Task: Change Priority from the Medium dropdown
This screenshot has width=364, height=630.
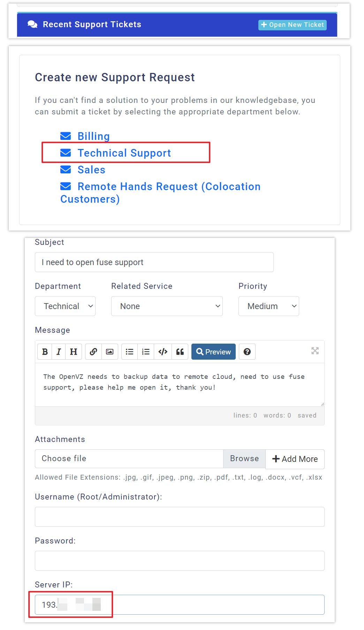Action: (x=268, y=306)
